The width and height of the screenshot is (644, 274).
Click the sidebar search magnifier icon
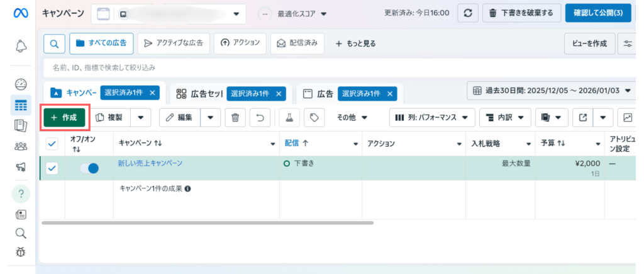21,233
